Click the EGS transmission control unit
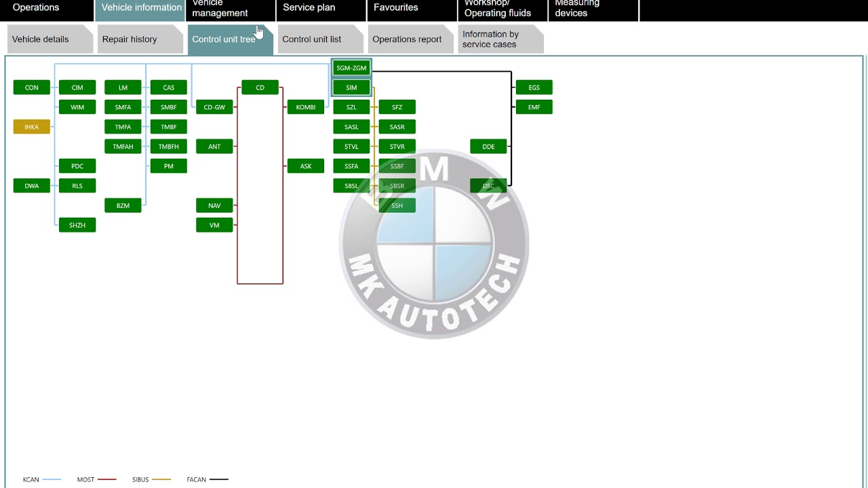The height and width of the screenshot is (488, 868). (x=534, y=87)
